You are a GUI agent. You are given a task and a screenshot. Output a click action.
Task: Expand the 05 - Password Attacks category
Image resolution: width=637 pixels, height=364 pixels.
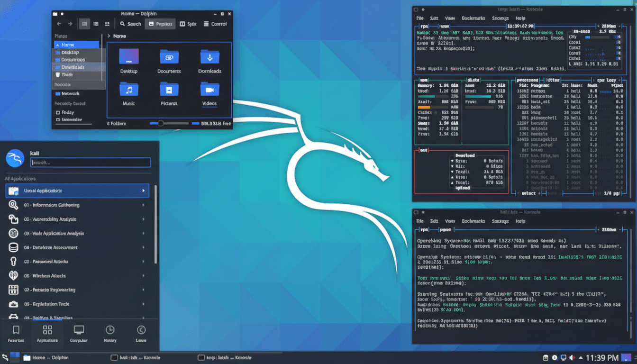(77, 261)
